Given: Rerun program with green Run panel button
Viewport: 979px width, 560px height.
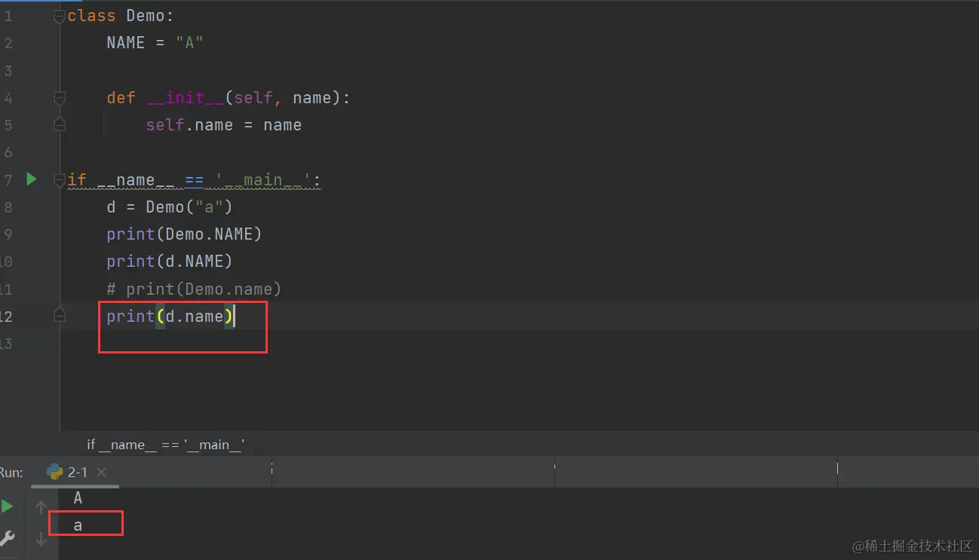Looking at the screenshot, I should (7, 506).
